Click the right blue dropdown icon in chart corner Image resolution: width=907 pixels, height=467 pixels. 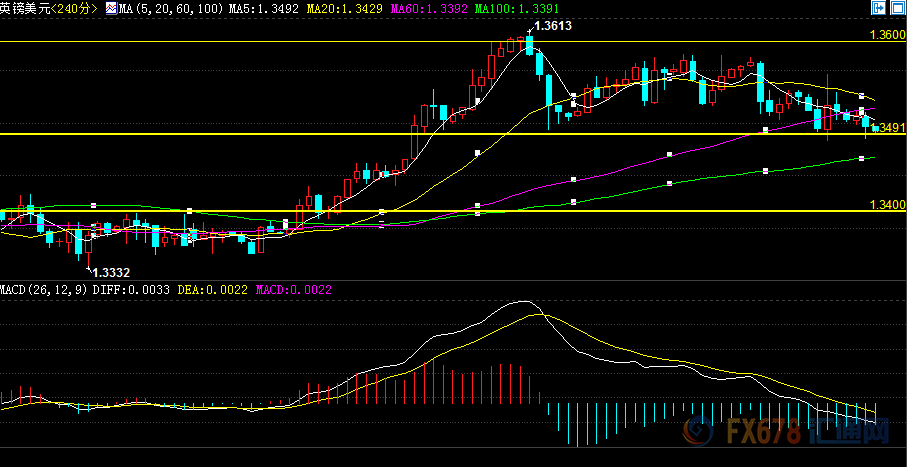coord(897,8)
